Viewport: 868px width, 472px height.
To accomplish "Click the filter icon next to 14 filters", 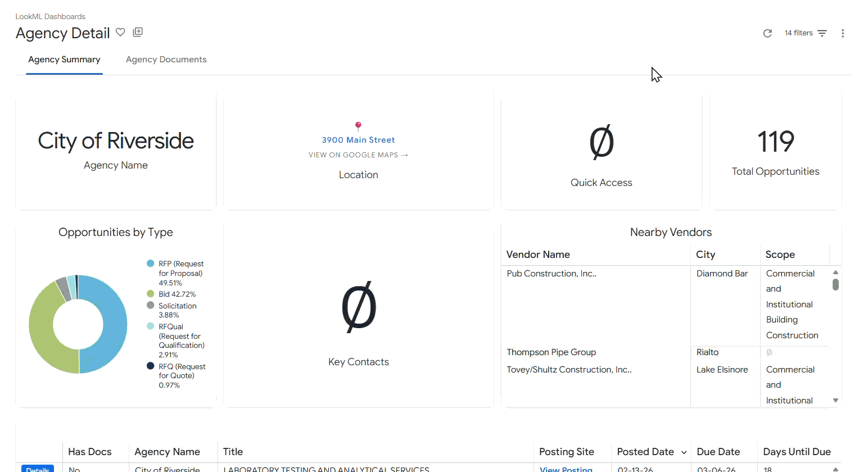I will pos(822,33).
